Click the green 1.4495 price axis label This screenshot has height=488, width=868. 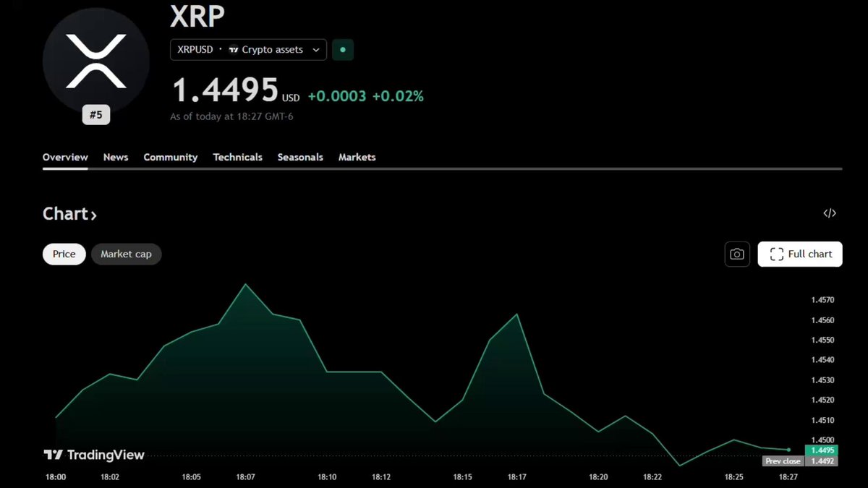point(821,450)
